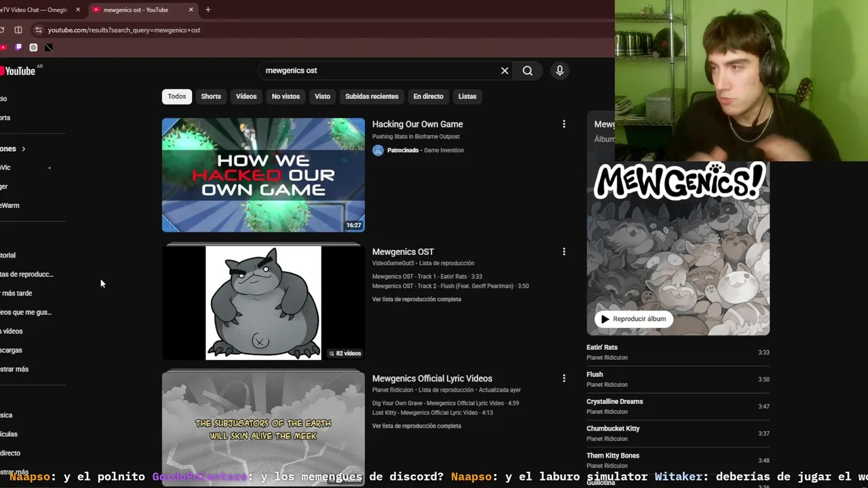This screenshot has width=868, height=488.
Task: Click the Planet Ridiculon playlist channel name
Action: 393,390
